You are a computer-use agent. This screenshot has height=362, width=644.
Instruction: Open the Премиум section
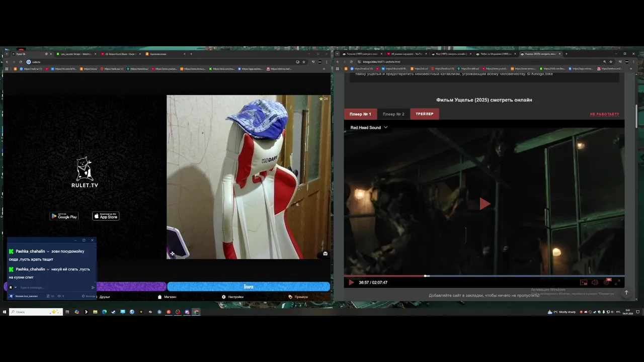click(x=298, y=297)
